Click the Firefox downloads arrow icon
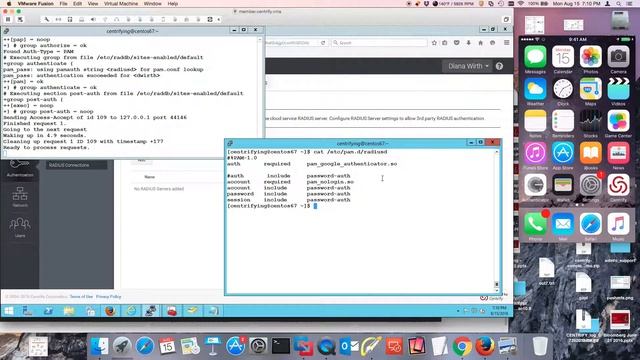 point(469,42)
